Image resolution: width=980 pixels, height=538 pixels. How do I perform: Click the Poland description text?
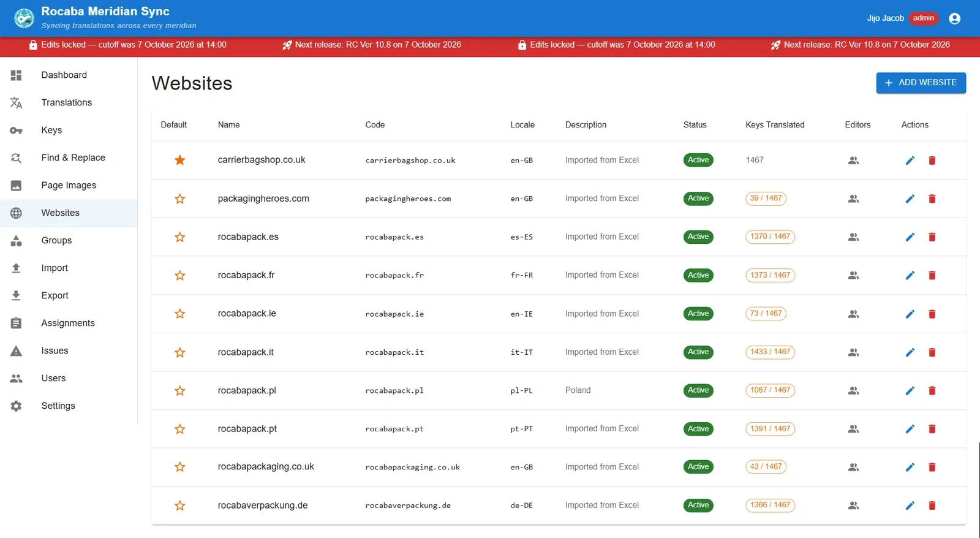tap(578, 390)
